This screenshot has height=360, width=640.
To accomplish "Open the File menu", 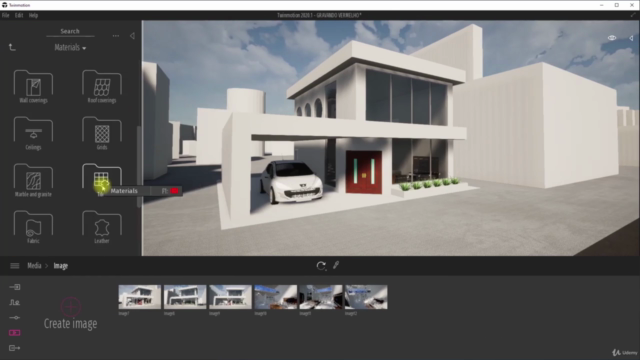I will (6, 16).
